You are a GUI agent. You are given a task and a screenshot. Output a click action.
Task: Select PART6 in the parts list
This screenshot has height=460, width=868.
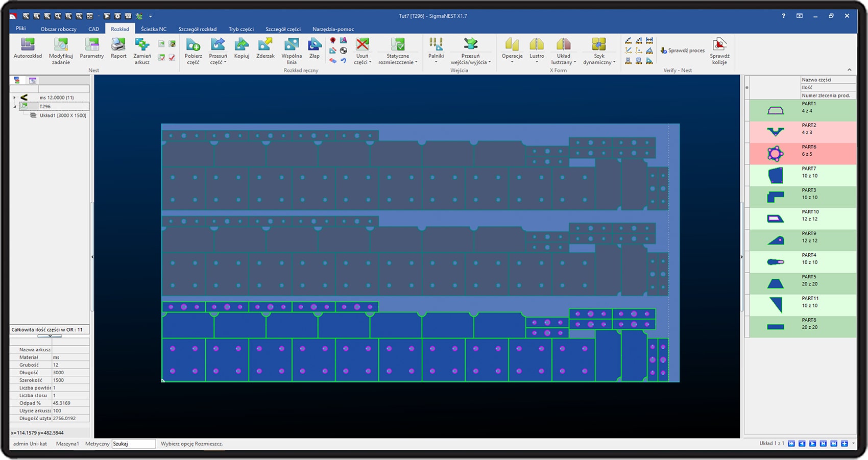click(803, 154)
